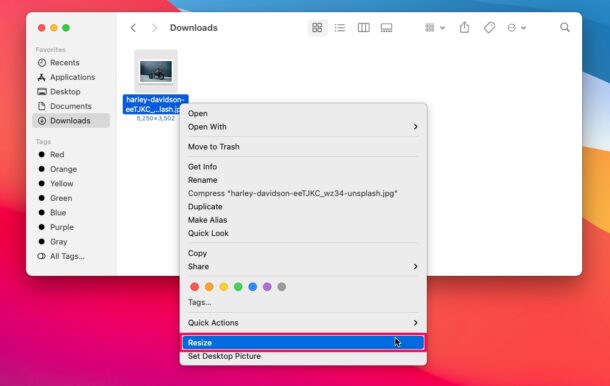Image resolution: width=610 pixels, height=386 pixels.
Task: Choose Move to Trash
Action: [302, 147]
